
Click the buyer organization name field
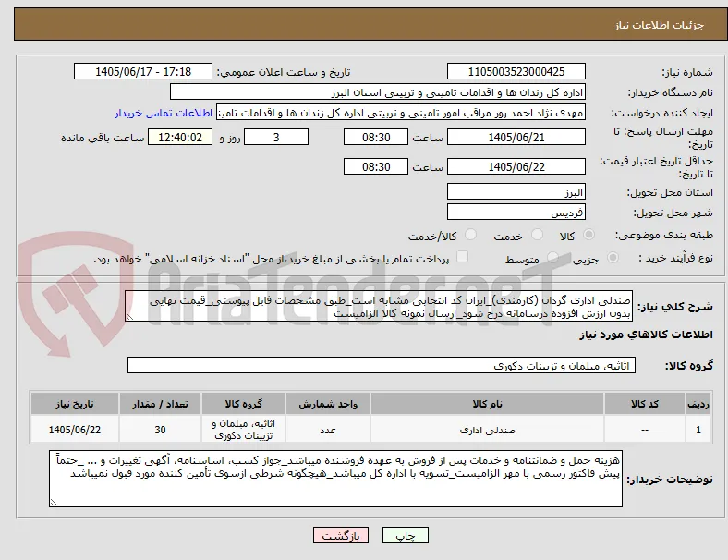(378, 91)
